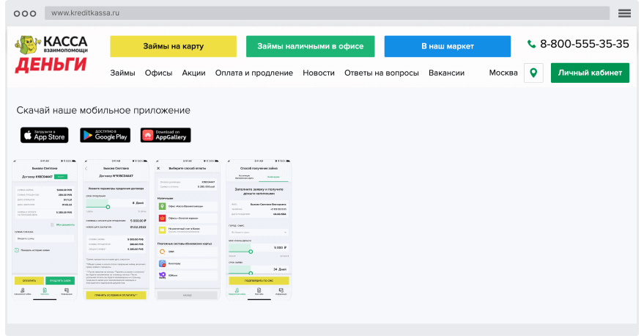Click the green location pin icon
644x336 pixels.
pyautogui.click(x=533, y=73)
